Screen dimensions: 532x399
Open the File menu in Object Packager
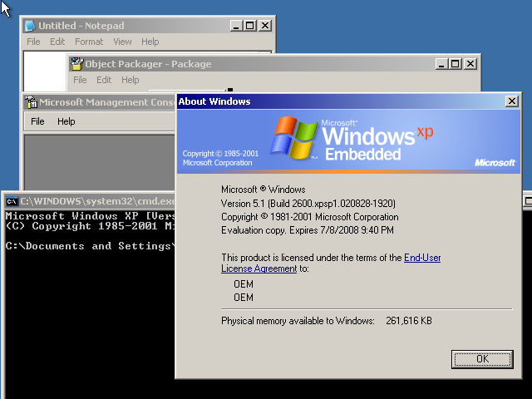pyautogui.click(x=80, y=80)
